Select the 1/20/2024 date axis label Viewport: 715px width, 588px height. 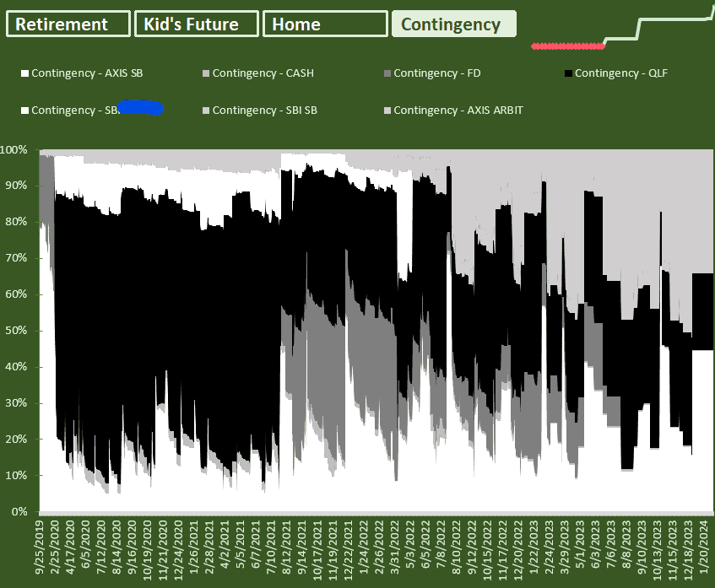tap(704, 547)
